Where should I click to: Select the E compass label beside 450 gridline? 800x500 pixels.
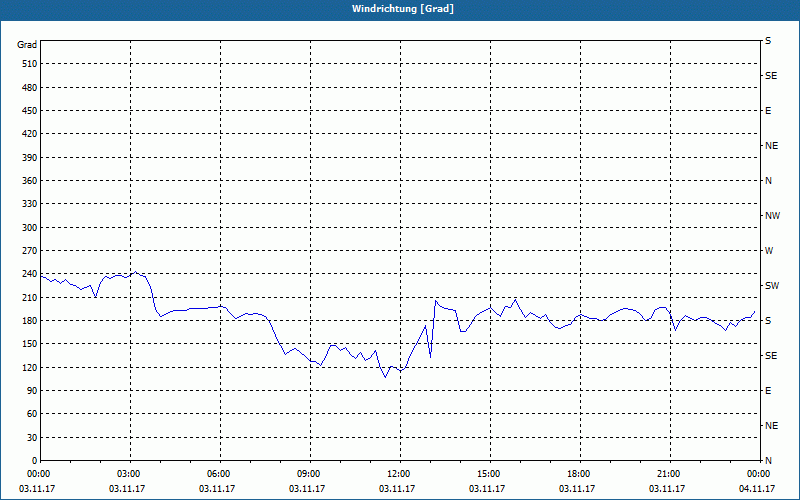coord(768,111)
